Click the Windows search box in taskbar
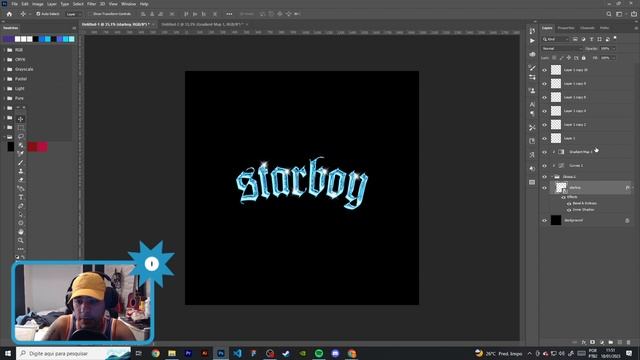 73,353
